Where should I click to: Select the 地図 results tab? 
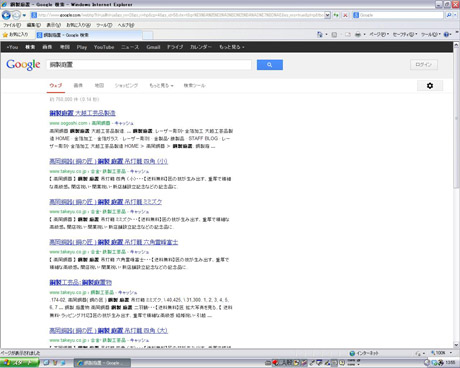click(99, 85)
